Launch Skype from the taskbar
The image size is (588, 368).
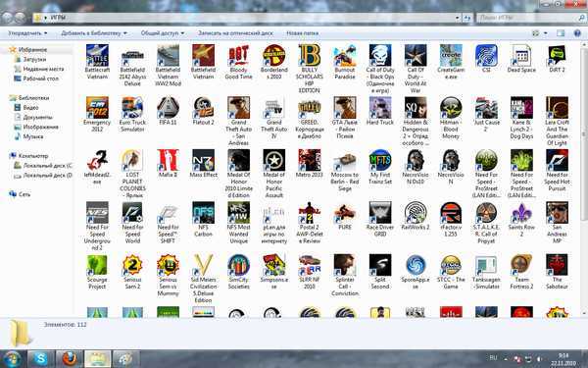[x=40, y=359]
